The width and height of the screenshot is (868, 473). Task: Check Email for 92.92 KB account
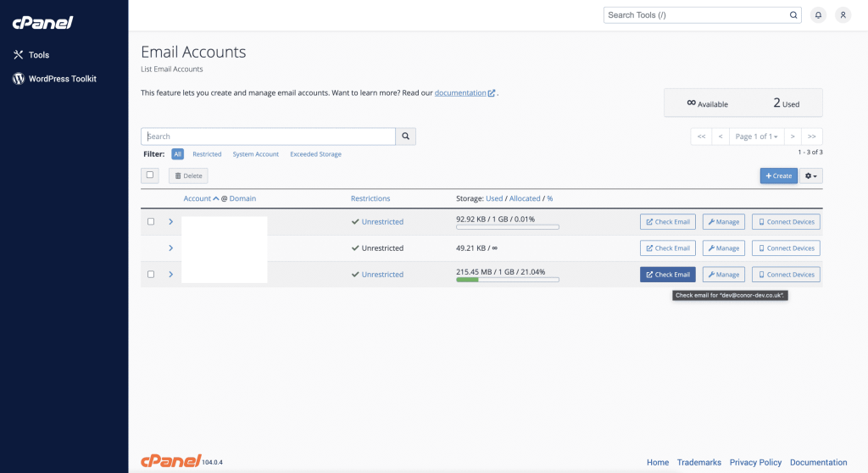click(x=668, y=221)
